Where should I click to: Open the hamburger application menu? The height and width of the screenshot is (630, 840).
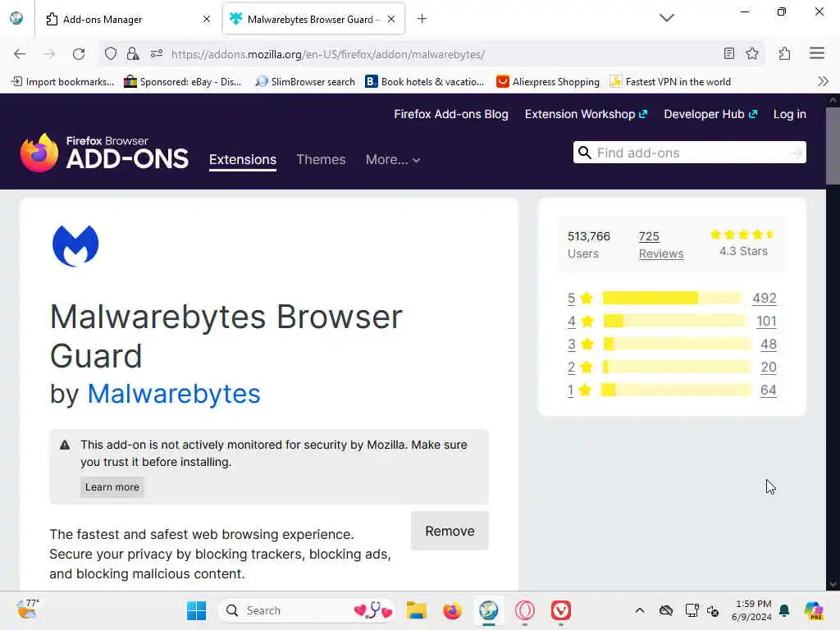[x=816, y=53]
